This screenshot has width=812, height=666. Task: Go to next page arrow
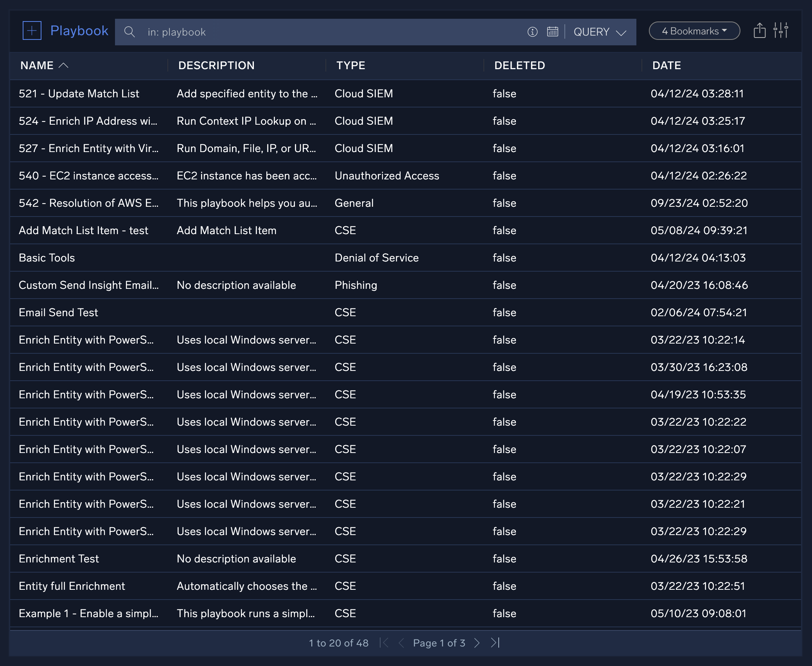(x=477, y=643)
